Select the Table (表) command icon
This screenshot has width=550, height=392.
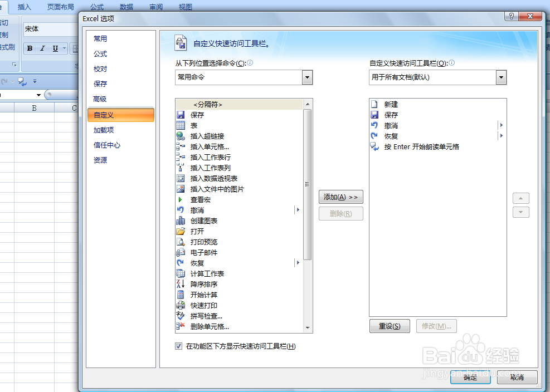(181, 125)
